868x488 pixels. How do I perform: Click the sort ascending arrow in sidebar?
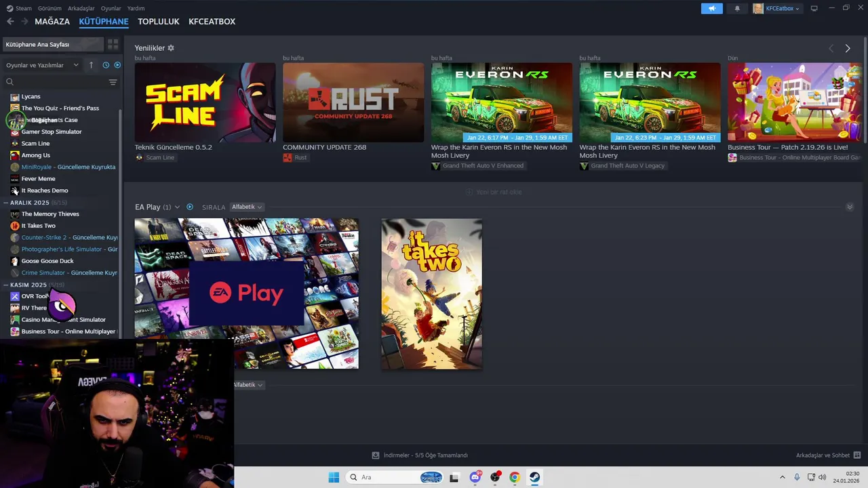point(91,65)
